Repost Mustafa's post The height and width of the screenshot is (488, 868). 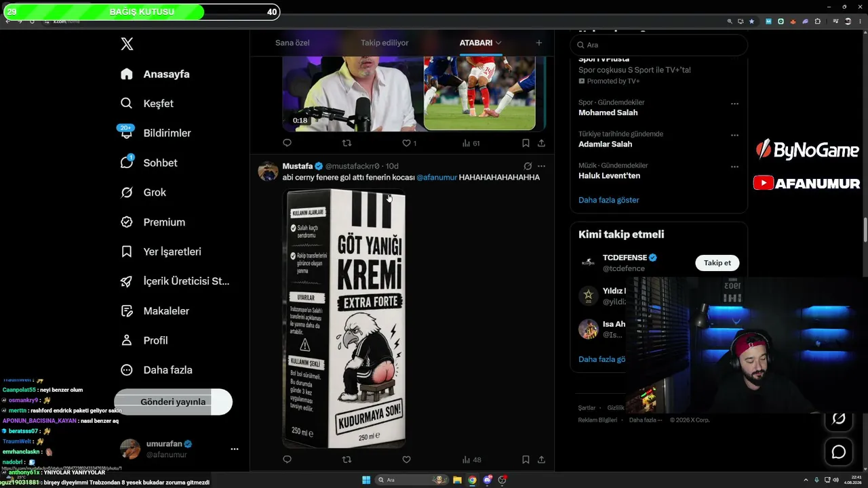click(x=347, y=460)
